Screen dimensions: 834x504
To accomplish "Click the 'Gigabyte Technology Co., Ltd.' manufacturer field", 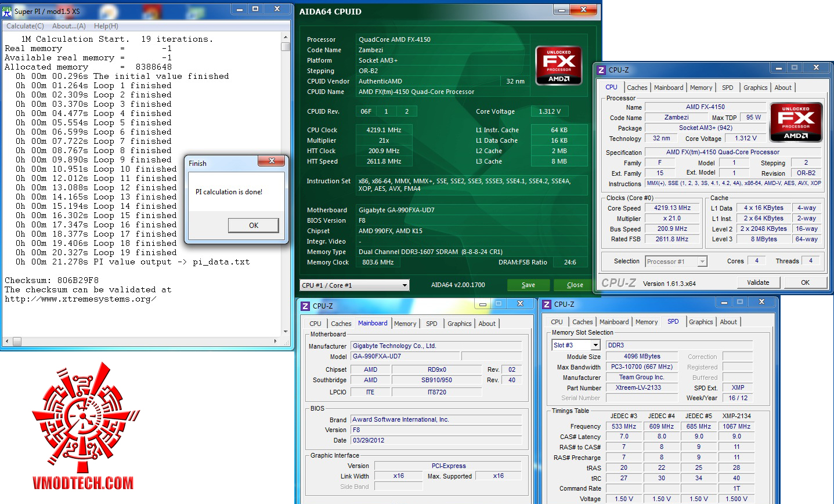I will point(436,346).
